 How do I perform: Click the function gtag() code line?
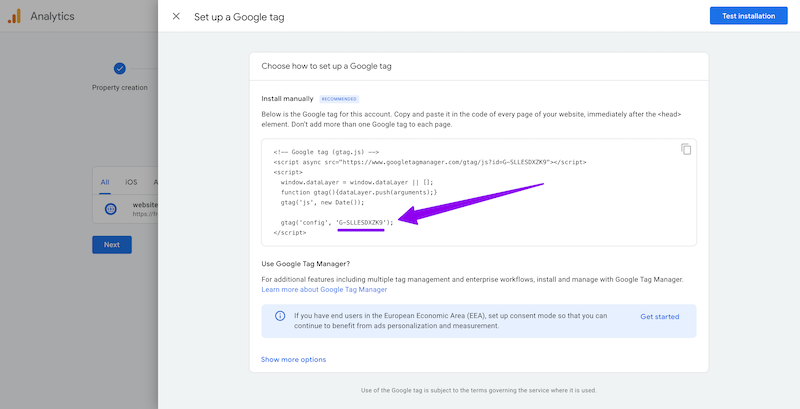(359, 192)
